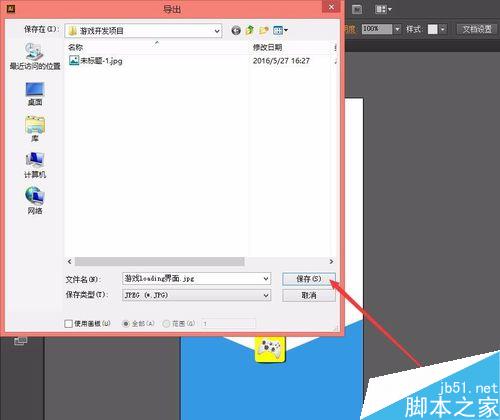Click the Style (样式) color swatch
Image resolution: width=500 pixels, height=420 pixels.
[433, 29]
